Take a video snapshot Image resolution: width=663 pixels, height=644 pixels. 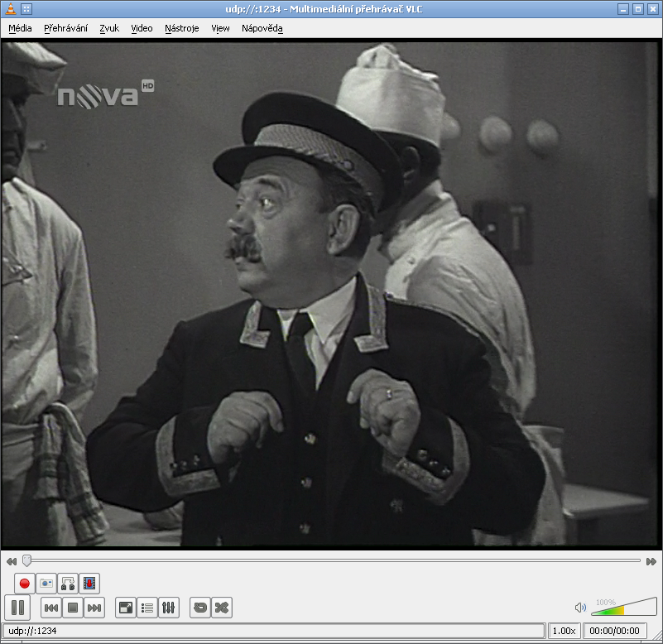point(46,584)
